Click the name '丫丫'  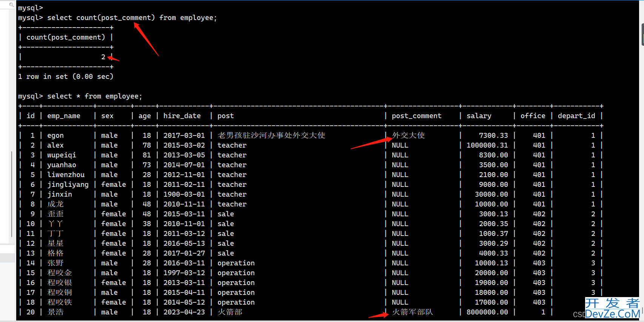(x=55, y=223)
